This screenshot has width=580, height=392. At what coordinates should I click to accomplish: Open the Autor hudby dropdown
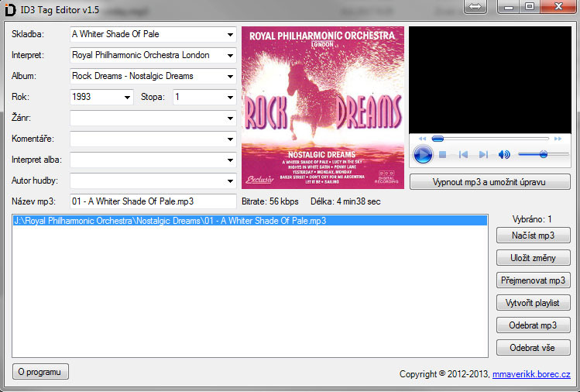click(230, 181)
